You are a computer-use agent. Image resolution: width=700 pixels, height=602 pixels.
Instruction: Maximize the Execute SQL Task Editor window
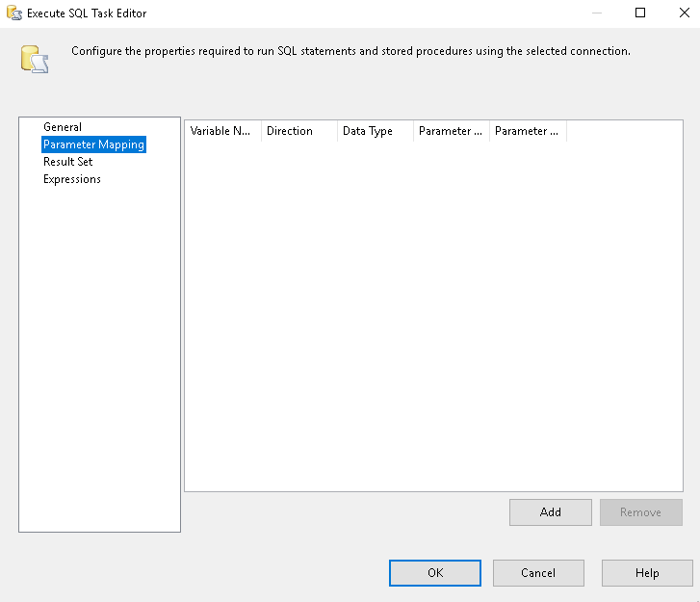[640, 13]
